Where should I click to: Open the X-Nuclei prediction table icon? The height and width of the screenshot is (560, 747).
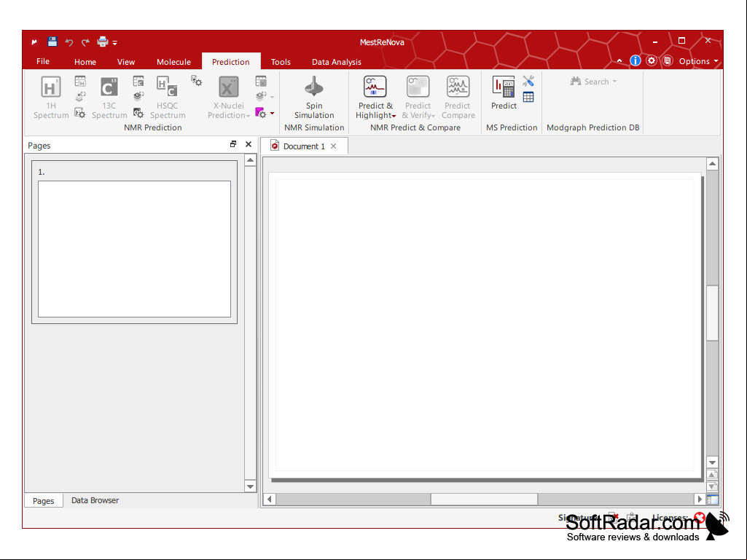click(261, 82)
